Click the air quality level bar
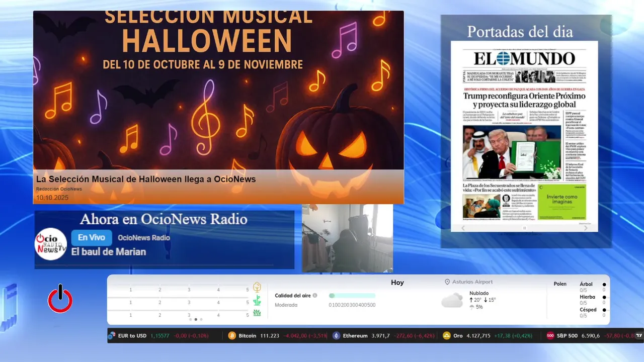 352,296
